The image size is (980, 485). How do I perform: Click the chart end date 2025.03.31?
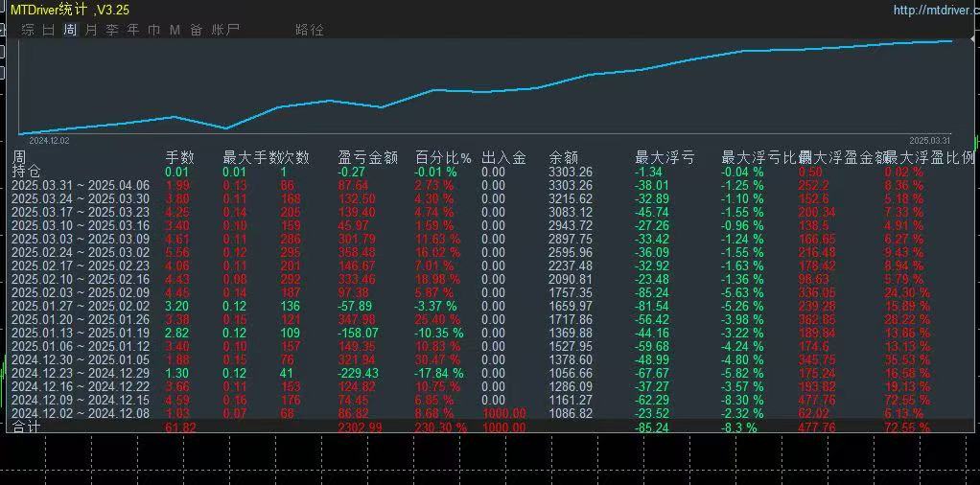pos(929,141)
